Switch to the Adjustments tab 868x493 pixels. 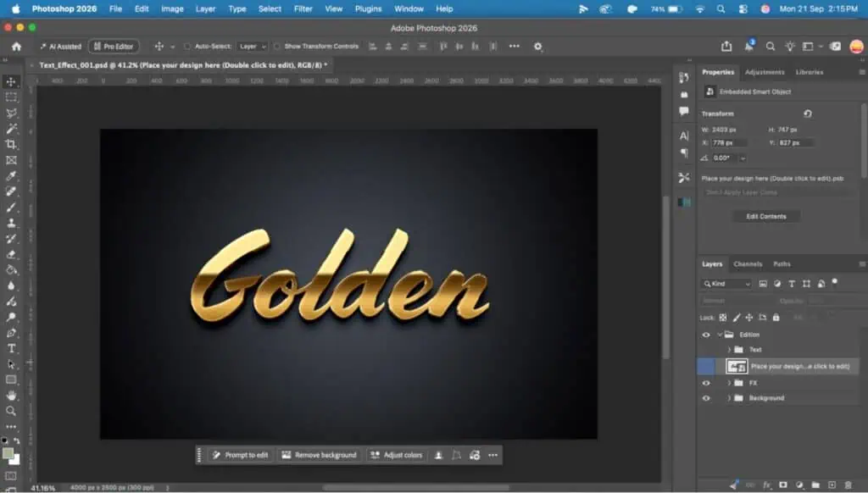(765, 73)
